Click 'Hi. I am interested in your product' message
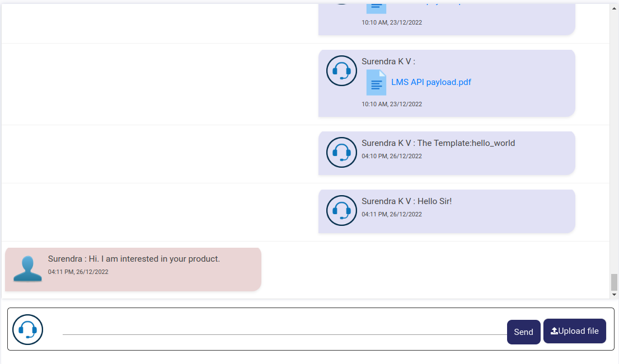This screenshot has width=619, height=364. (x=154, y=259)
